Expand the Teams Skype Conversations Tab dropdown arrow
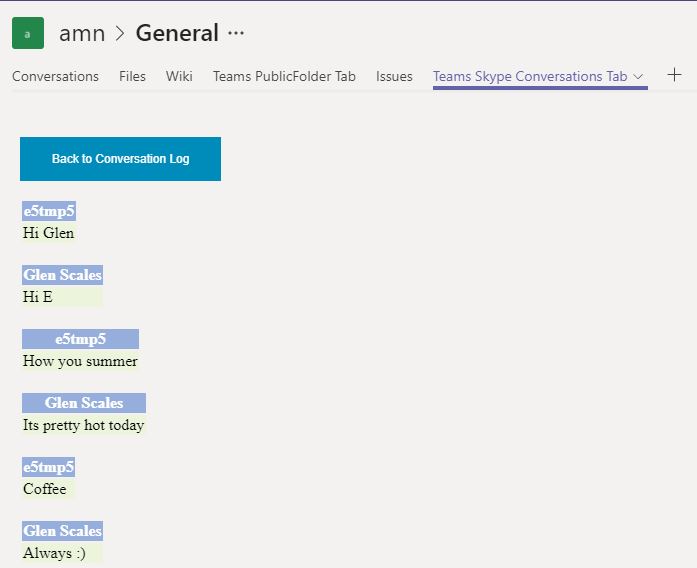The height and width of the screenshot is (568, 697). tap(638, 76)
